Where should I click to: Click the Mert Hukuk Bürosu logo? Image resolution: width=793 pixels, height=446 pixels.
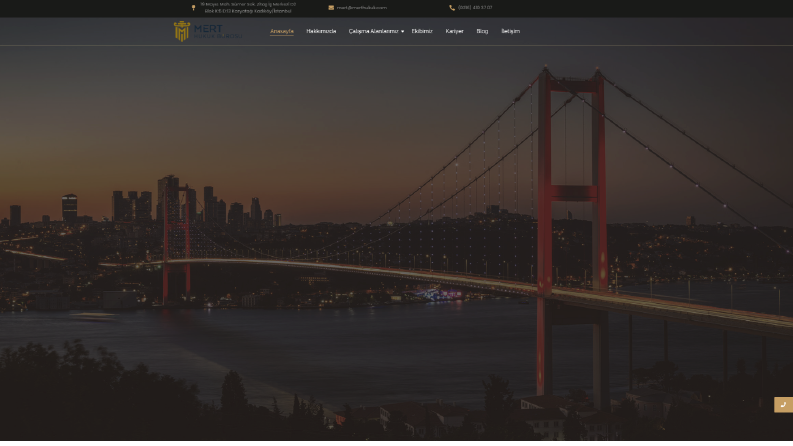click(208, 31)
